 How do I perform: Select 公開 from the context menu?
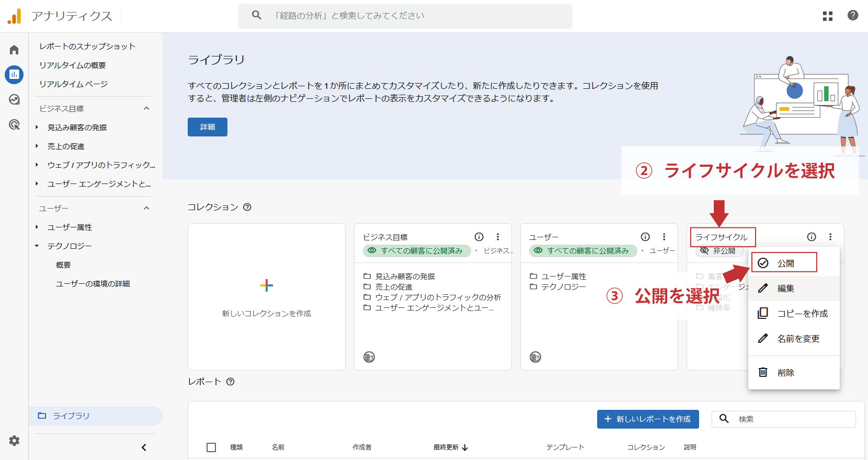point(785,263)
